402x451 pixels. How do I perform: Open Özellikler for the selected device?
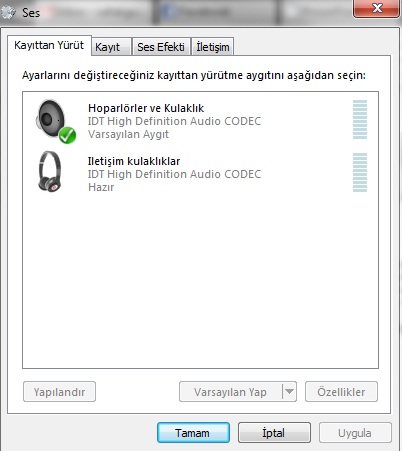(341, 392)
